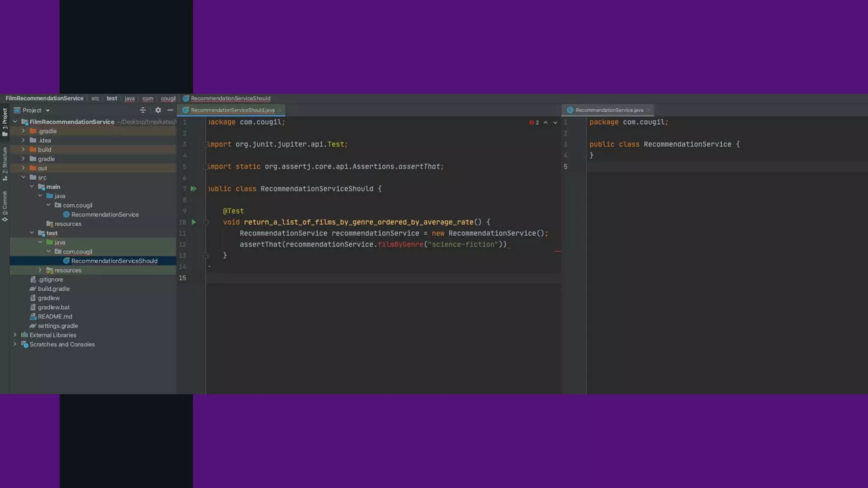
Task: Switch to RecommendationServiceShould.java tab
Action: coord(232,110)
